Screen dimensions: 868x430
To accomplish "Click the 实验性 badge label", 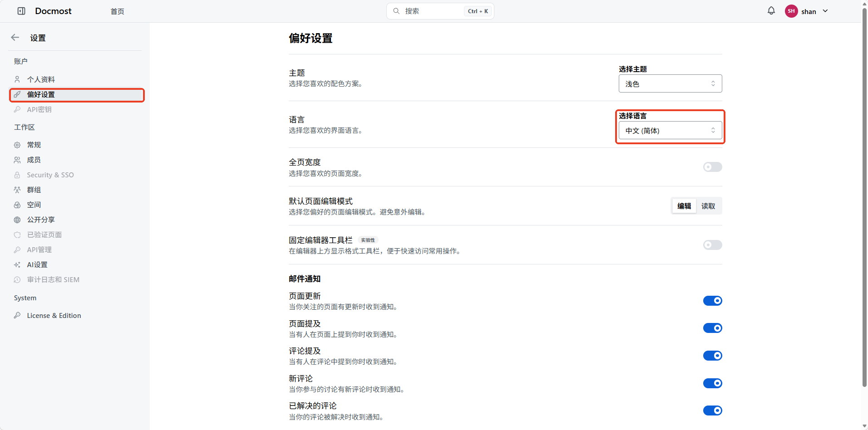I will pos(368,240).
